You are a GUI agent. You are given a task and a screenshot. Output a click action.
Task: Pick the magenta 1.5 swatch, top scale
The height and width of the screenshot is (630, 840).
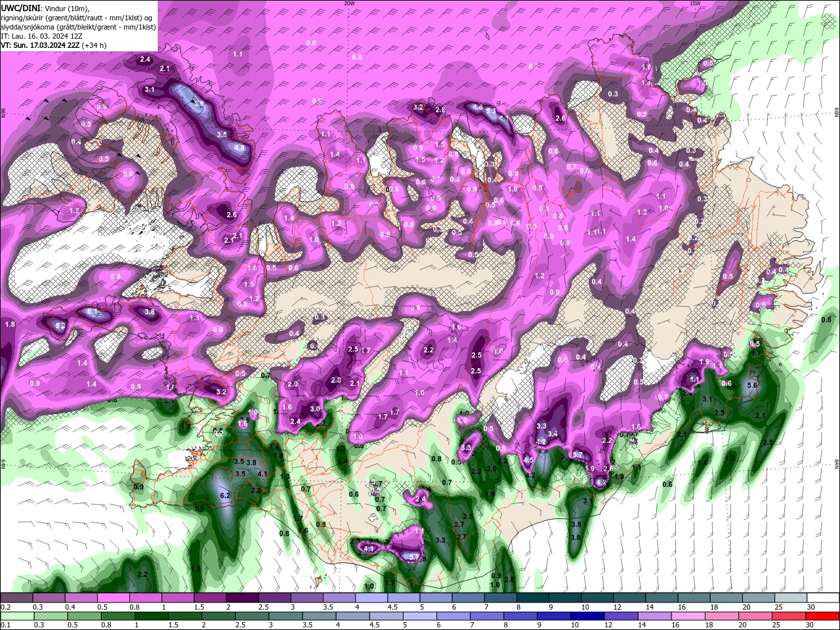pyautogui.click(x=209, y=598)
